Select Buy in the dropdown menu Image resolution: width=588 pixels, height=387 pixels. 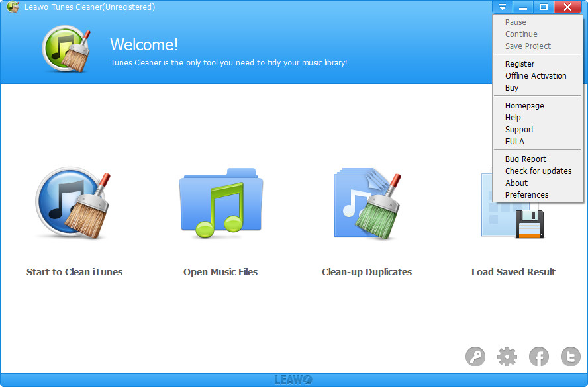(512, 88)
